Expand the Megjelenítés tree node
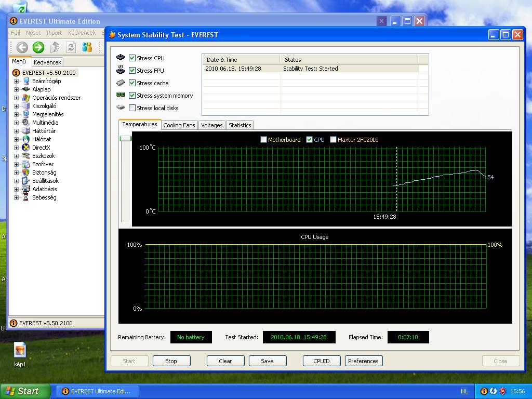The image size is (532, 399). click(x=16, y=114)
